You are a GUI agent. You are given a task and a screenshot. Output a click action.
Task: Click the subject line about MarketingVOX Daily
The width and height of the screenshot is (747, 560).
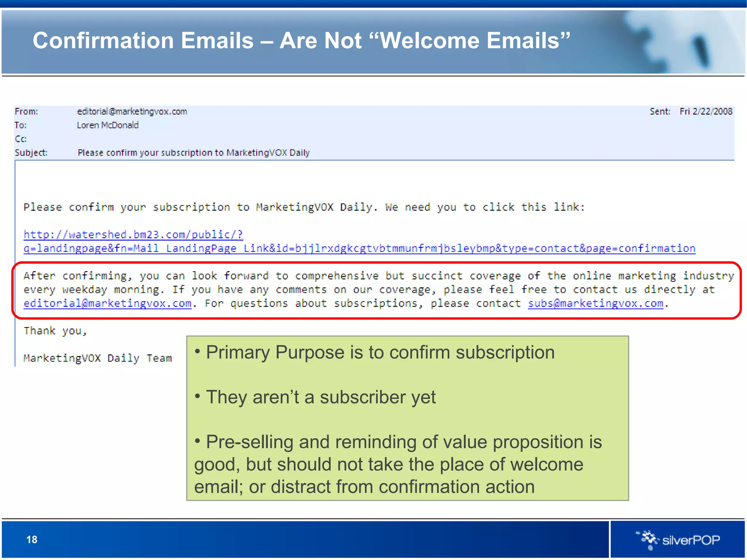[194, 152]
